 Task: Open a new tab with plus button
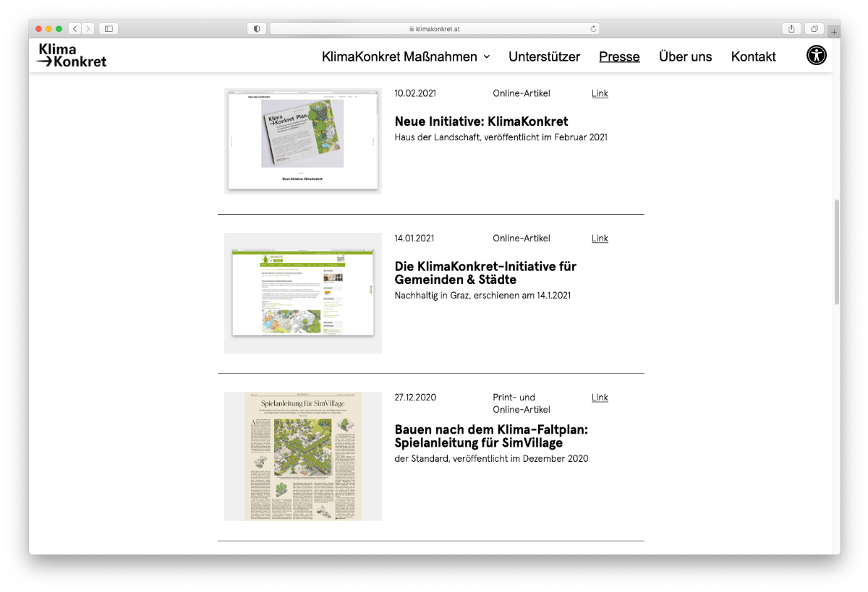[x=834, y=32]
